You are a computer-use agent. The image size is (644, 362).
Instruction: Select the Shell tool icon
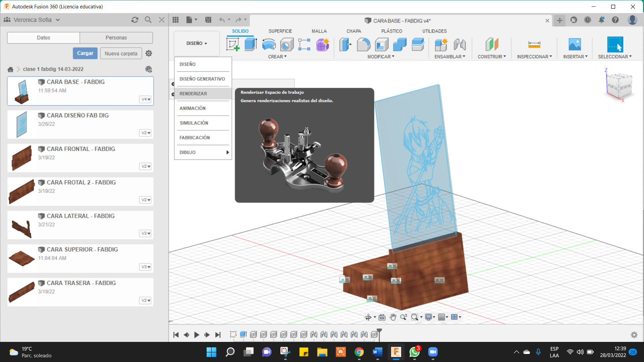(382, 44)
